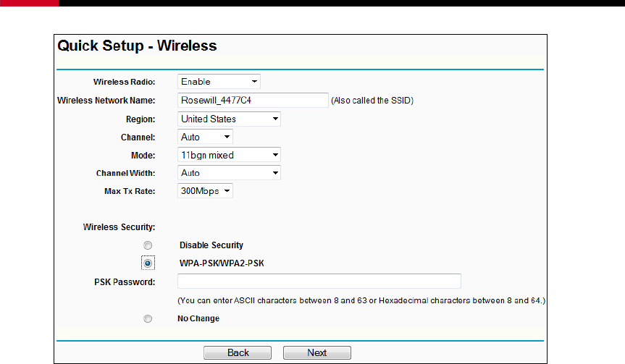Click the 'Channel Width:' label
The width and height of the screenshot is (625, 364).
[x=125, y=173]
